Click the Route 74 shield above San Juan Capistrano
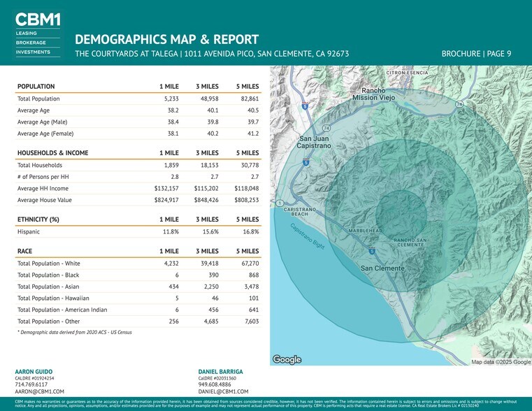The width and height of the screenshot is (532, 411). 326,128
